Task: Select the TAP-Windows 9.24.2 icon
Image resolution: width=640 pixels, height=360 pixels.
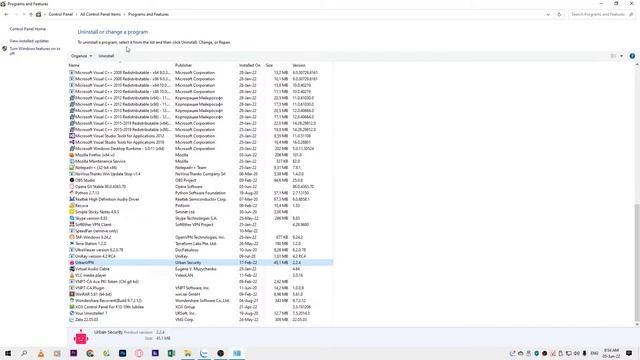Action: 72,237
